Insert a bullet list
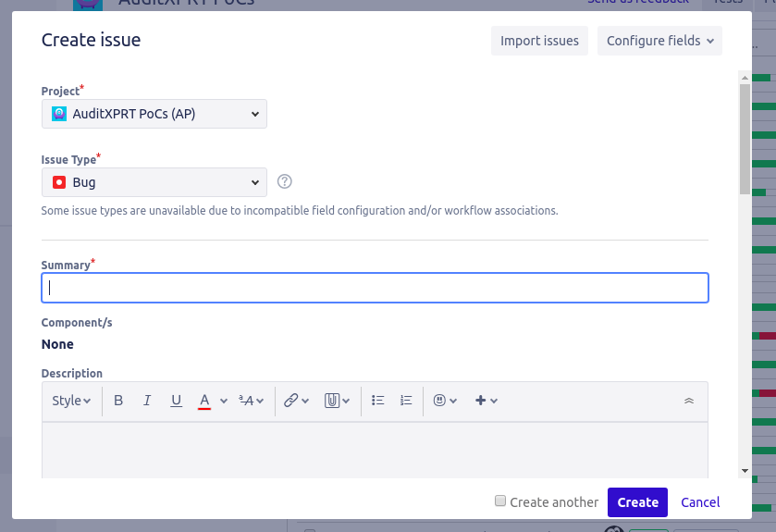776x532 pixels. click(x=378, y=401)
